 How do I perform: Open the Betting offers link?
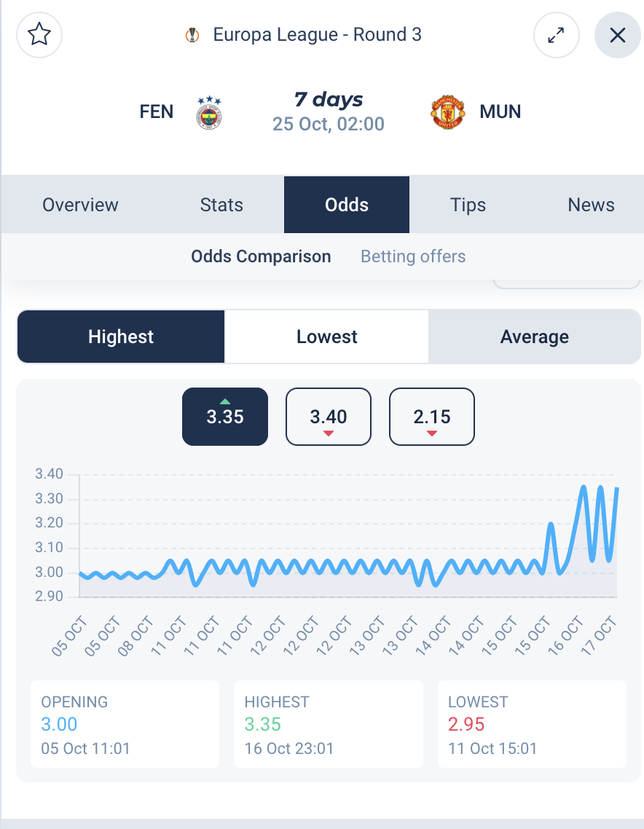point(413,256)
